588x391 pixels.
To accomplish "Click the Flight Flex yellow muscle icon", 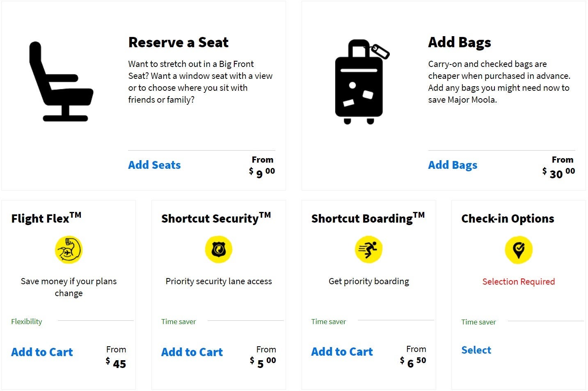I will 69,250.
